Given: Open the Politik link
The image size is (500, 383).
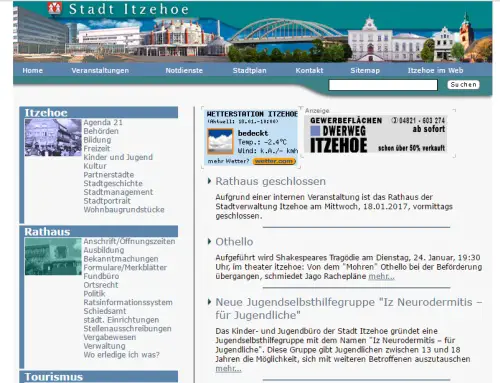Looking at the screenshot, I should tap(94, 294).
